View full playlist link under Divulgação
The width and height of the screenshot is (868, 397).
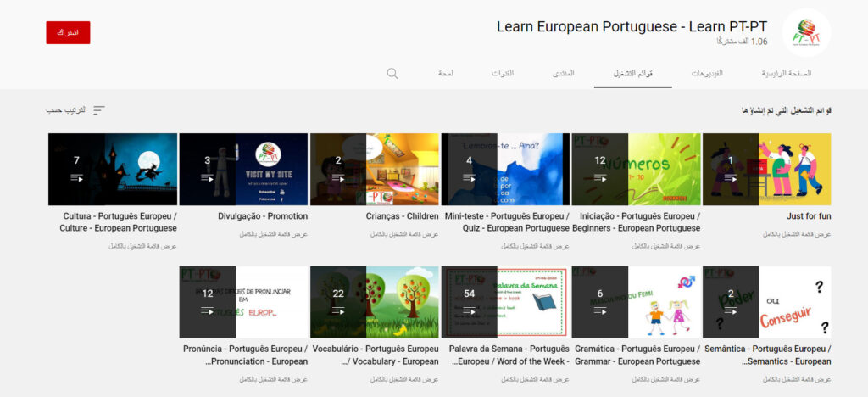click(274, 234)
